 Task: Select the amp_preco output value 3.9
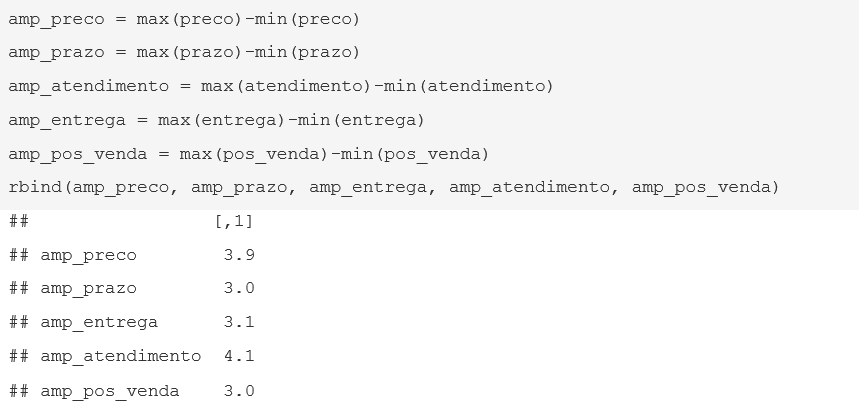239,255
